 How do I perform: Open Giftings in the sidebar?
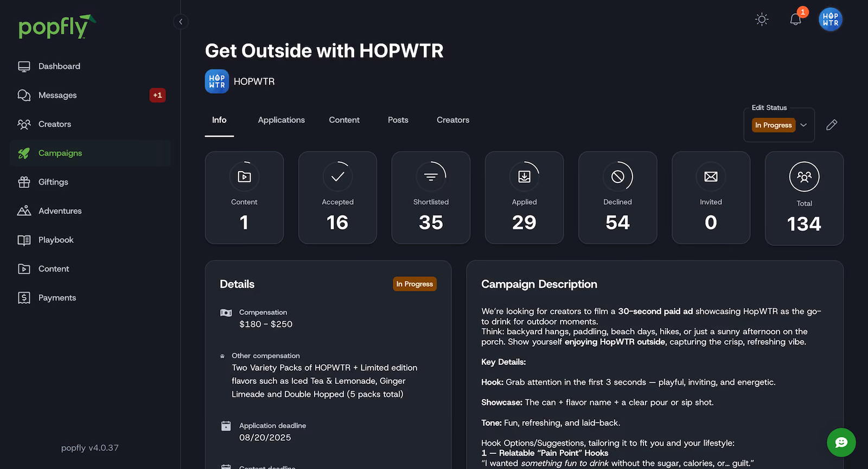tap(90, 182)
